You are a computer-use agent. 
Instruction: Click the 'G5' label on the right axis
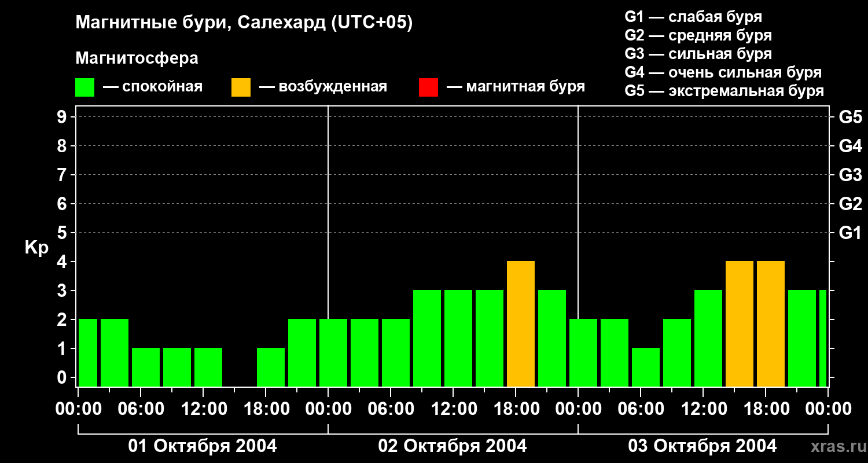point(850,117)
